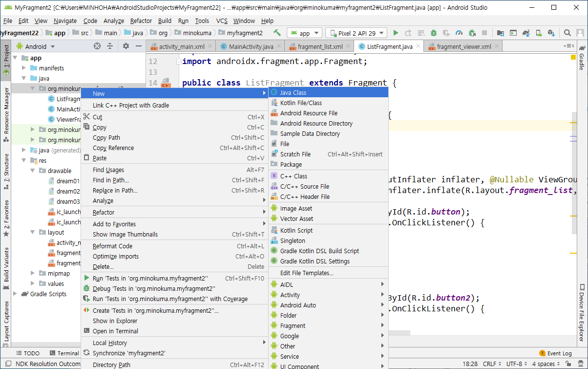Click the Make Project hammer icon
The image size is (588, 369).
[277, 33]
